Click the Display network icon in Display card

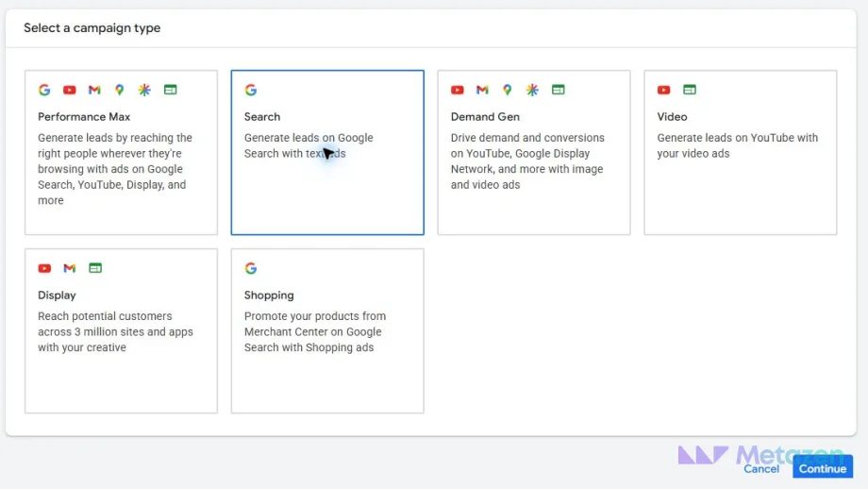[95, 269]
